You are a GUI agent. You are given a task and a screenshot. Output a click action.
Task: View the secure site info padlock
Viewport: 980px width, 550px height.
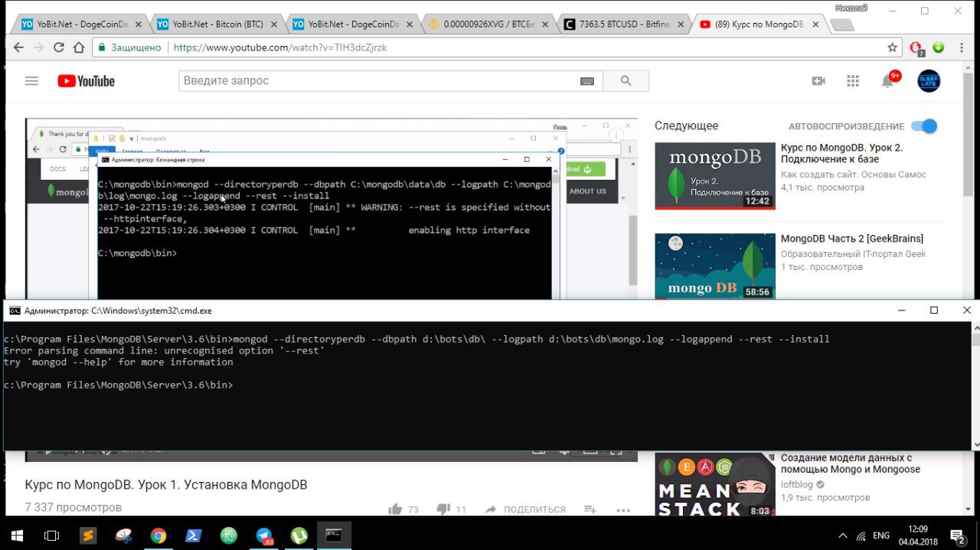tap(100, 47)
